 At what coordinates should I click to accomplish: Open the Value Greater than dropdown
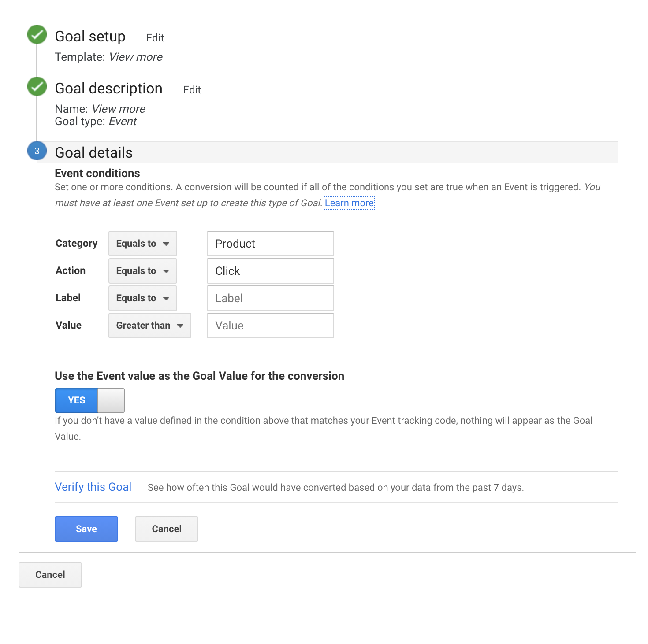click(149, 326)
